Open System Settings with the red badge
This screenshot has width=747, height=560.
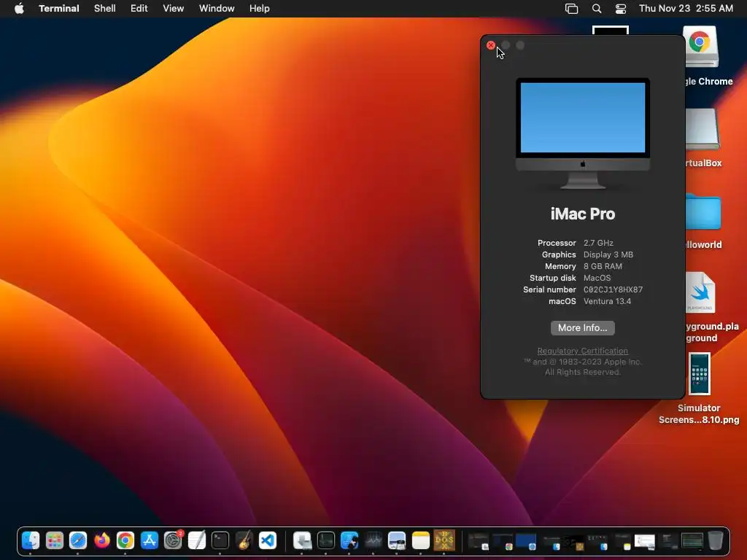(x=173, y=540)
